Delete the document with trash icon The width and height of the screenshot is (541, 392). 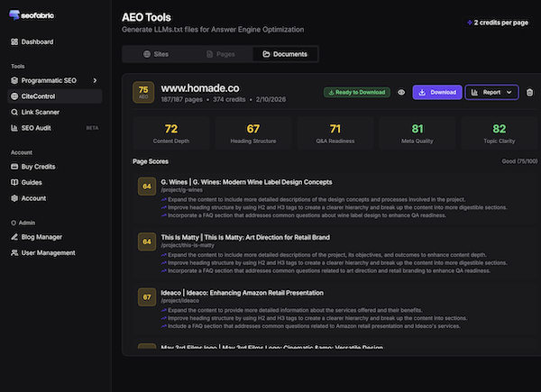pyautogui.click(x=529, y=93)
